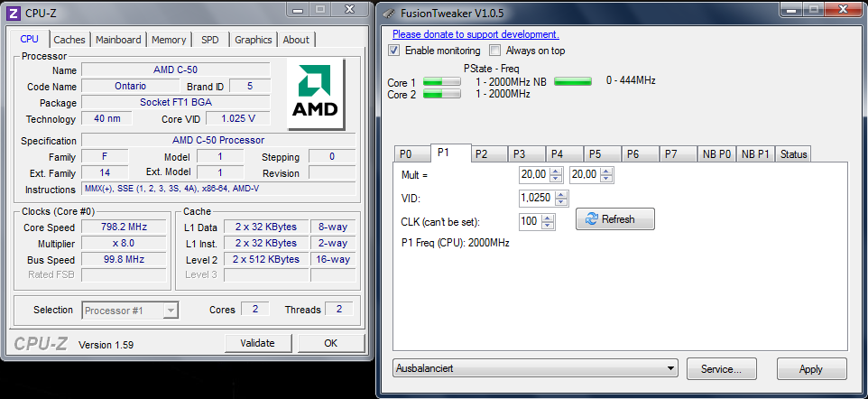Click the NB load bar
This screenshot has width=868, height=399.
coord(573,81)
